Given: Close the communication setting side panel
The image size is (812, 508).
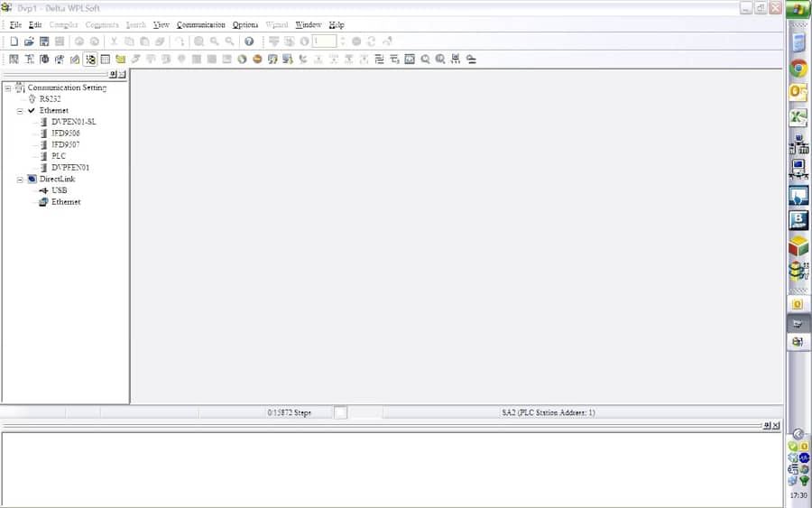Looking at the screenshot, I should (x=122, y=75).
